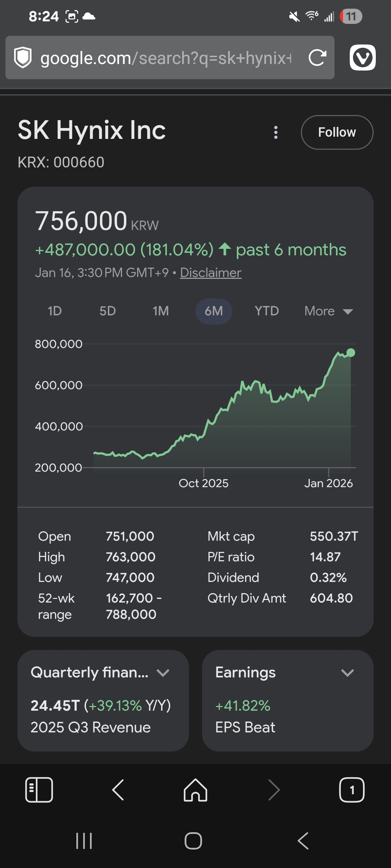This screenshot has height=868, width=391.
Task: Tap the P/E ratio value 14.87
Action: pyautogui.click(x=325, y=557)
